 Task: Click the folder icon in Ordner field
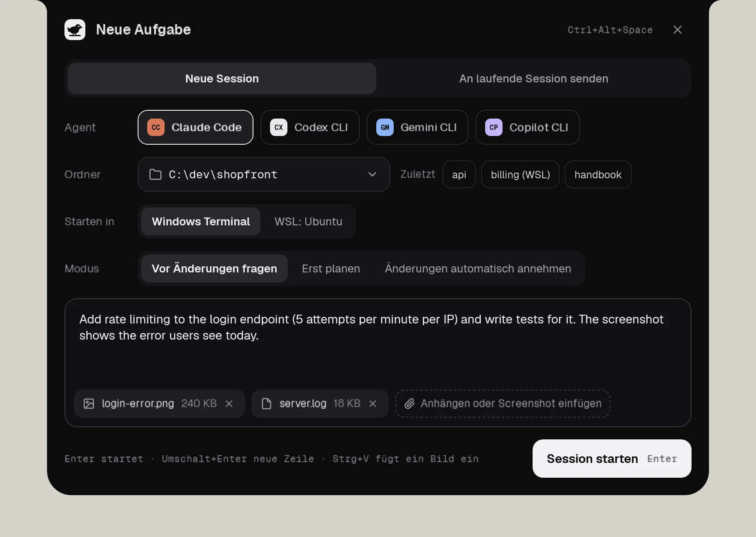(x=155, y=174)
